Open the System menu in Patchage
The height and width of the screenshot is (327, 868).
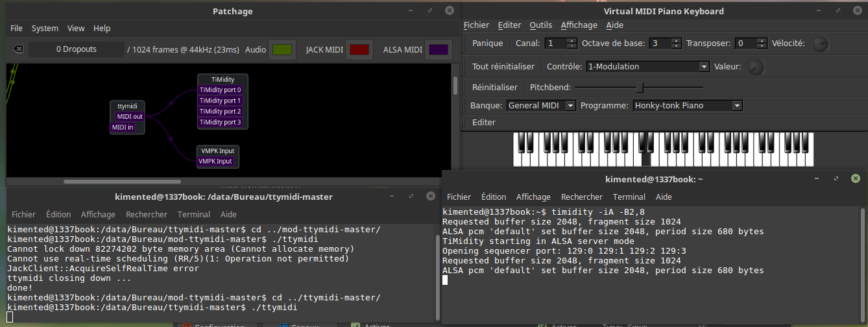45,29
